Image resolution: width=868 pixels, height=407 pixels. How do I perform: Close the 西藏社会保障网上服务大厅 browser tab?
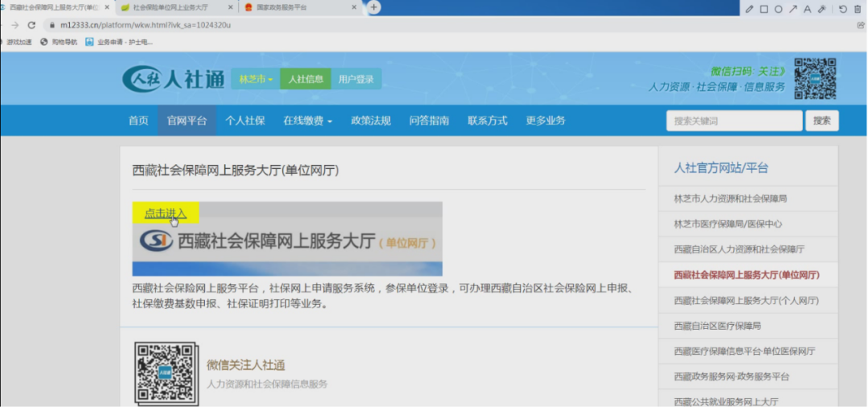coord(107,8)
